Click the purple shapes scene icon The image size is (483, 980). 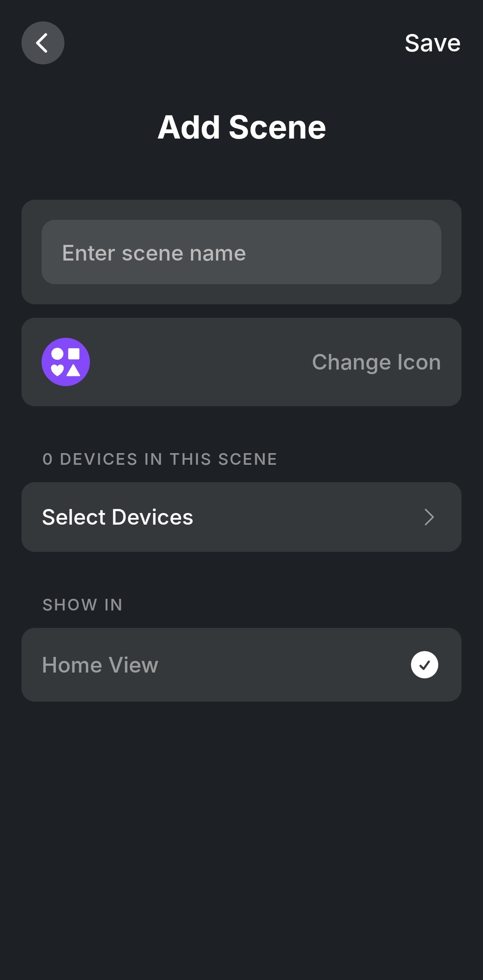(x=66, y=362)
